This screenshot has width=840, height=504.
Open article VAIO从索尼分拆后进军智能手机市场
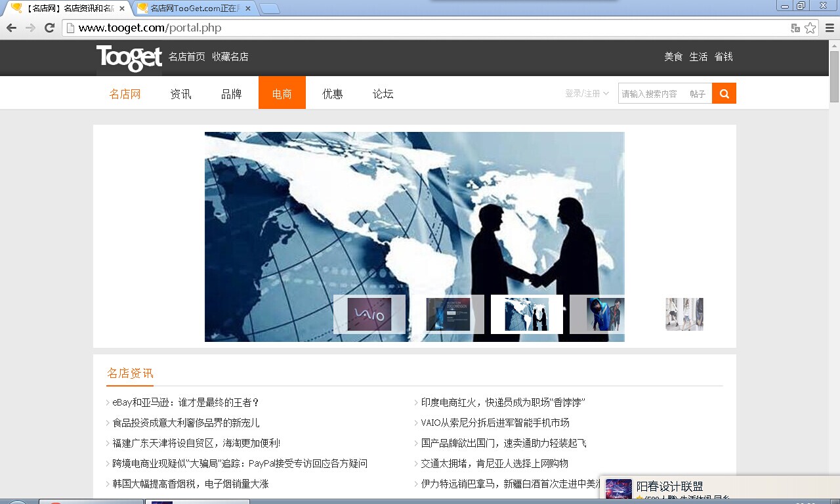pos(495,423)
